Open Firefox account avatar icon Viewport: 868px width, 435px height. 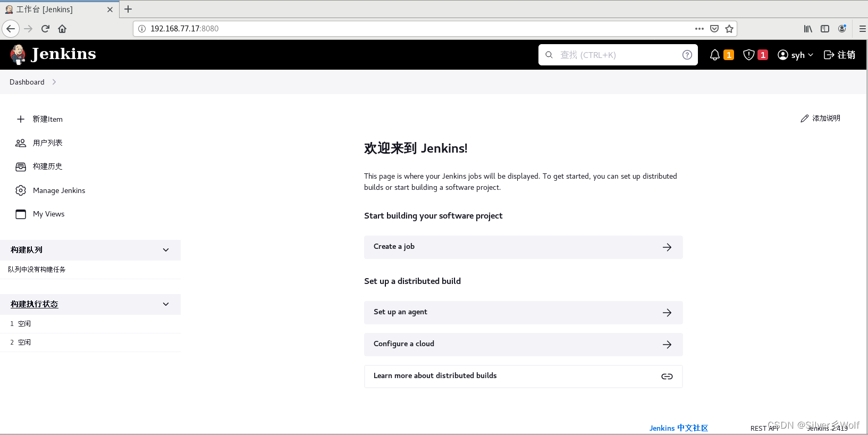pos(842,29)
